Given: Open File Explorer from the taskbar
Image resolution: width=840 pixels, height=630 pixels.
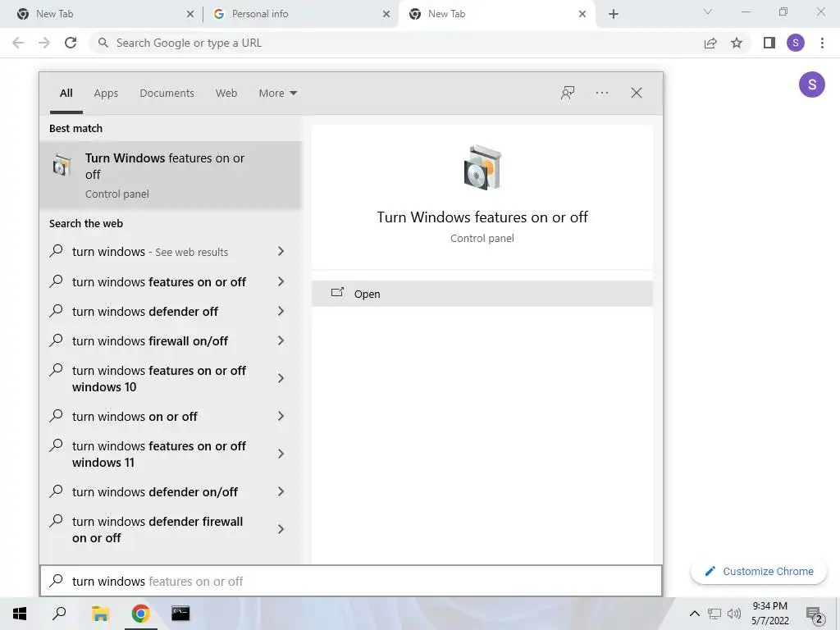Looking at the screenshot, I should click(x=100, y=614).
